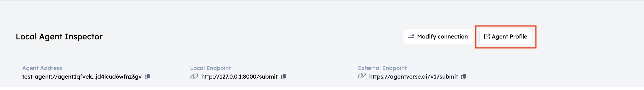Click the Local Endpoint label
Image resolution: width=644 pixels, height=90 pixels.
point(211,68)
